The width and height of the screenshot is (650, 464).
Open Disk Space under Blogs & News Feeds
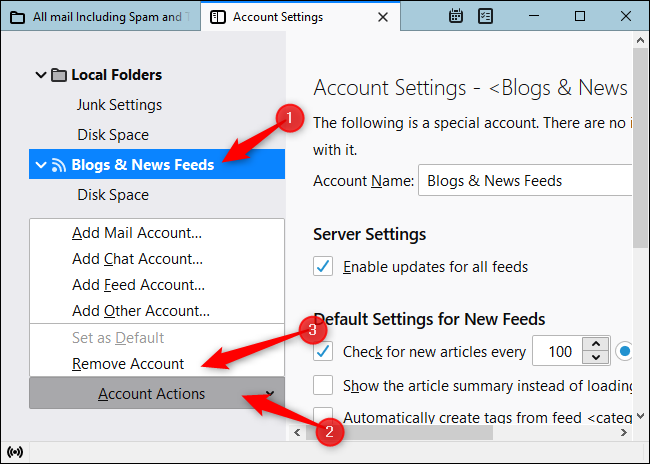[x=113, y=194]
